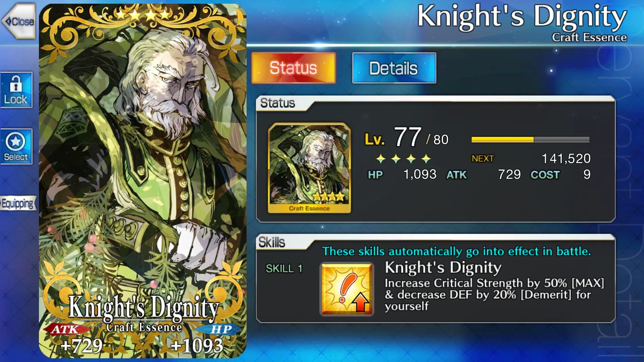
Task: Tap the large Knight's Dignity card artwork
Action: coord(143,181)
